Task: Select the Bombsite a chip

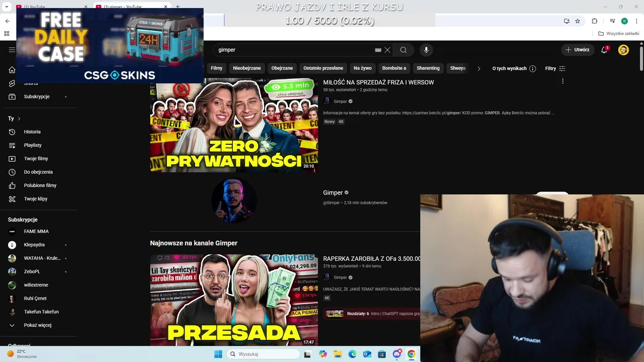Action: pyautogui.click(x=394, y=68)
